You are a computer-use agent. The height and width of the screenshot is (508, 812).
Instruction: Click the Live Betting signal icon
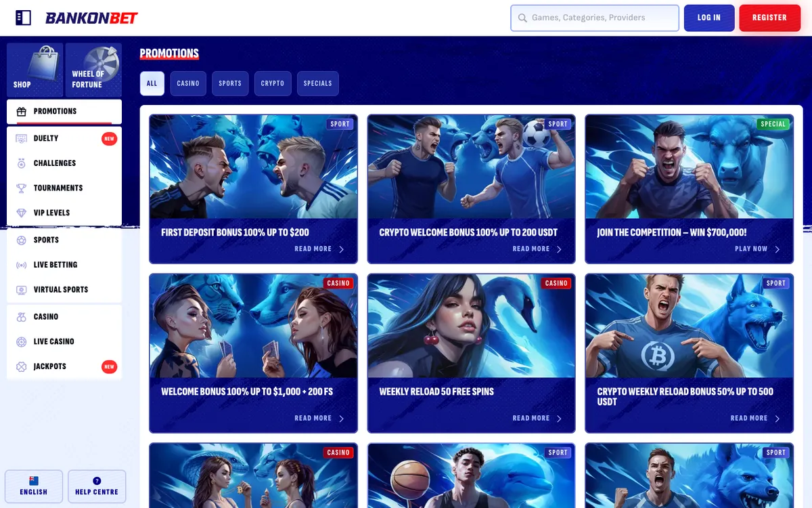point(22,265)
